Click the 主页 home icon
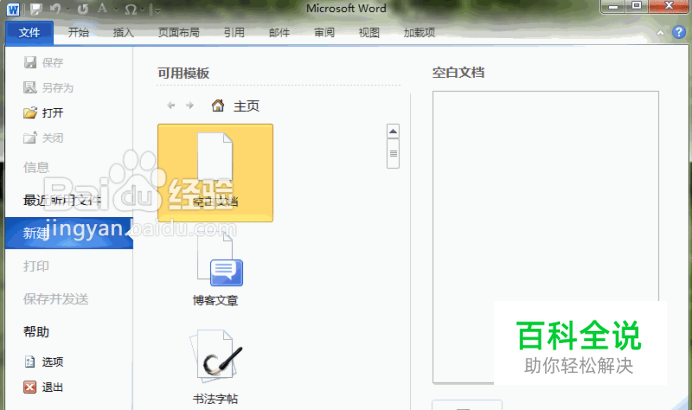 218,105
